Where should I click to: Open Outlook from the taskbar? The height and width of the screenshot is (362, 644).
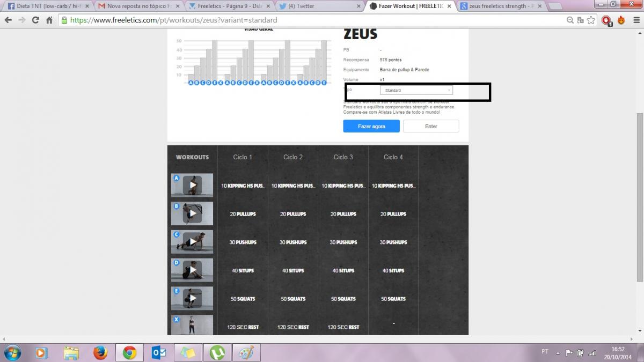click(x=159, y=353)
